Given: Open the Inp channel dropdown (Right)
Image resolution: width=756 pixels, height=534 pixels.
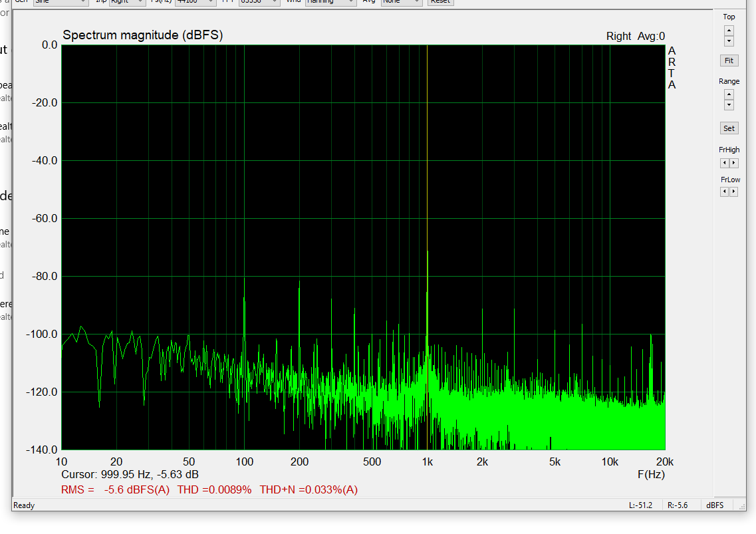Looking at the screenshot, I should coord(127,2).
